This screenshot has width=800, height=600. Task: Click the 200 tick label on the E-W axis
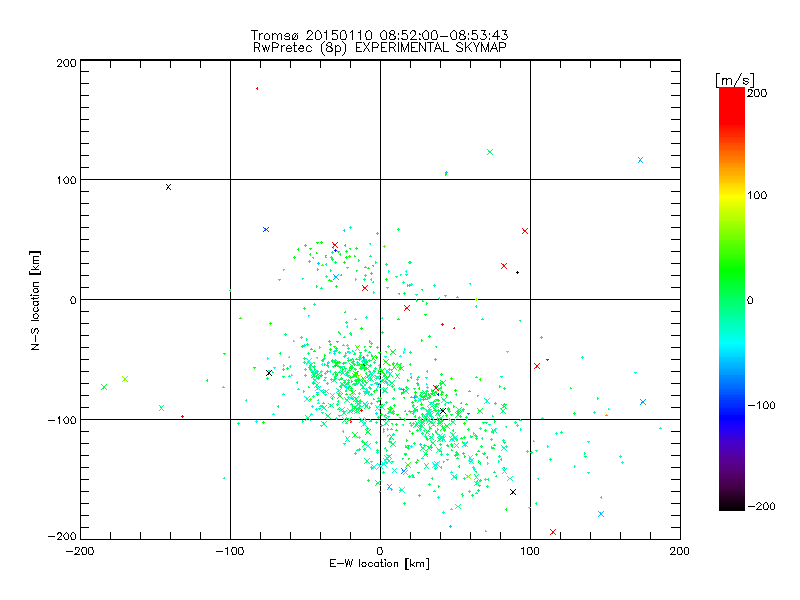point(680,551)
